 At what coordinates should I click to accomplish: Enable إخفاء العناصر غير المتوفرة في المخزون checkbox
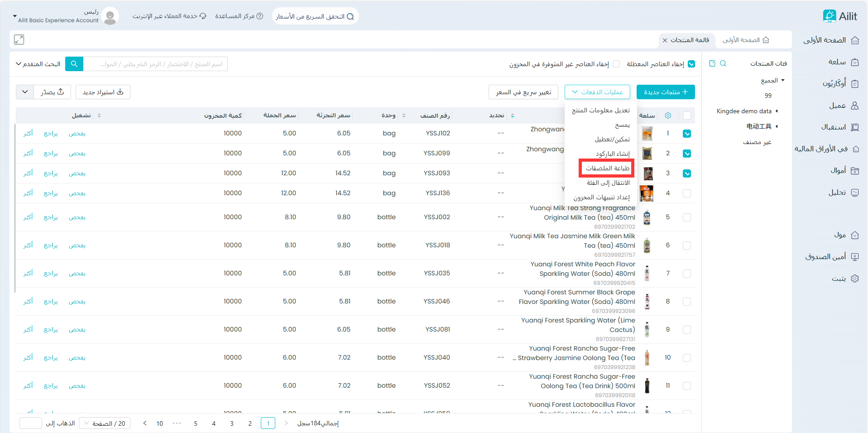pyautogui.click(x=616, y=64)
